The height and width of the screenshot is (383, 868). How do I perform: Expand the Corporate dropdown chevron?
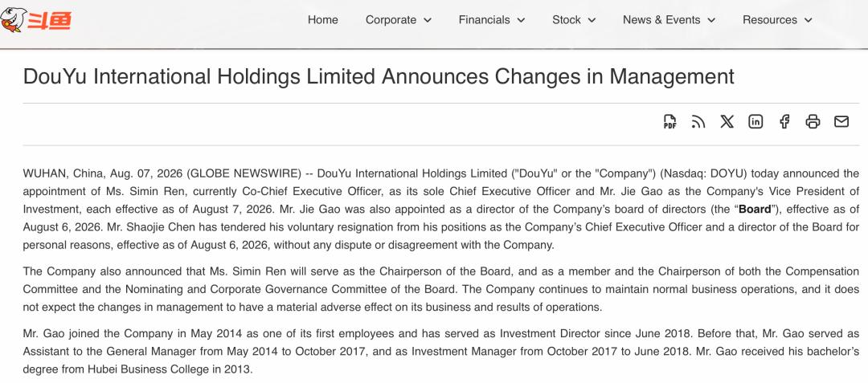428,20
